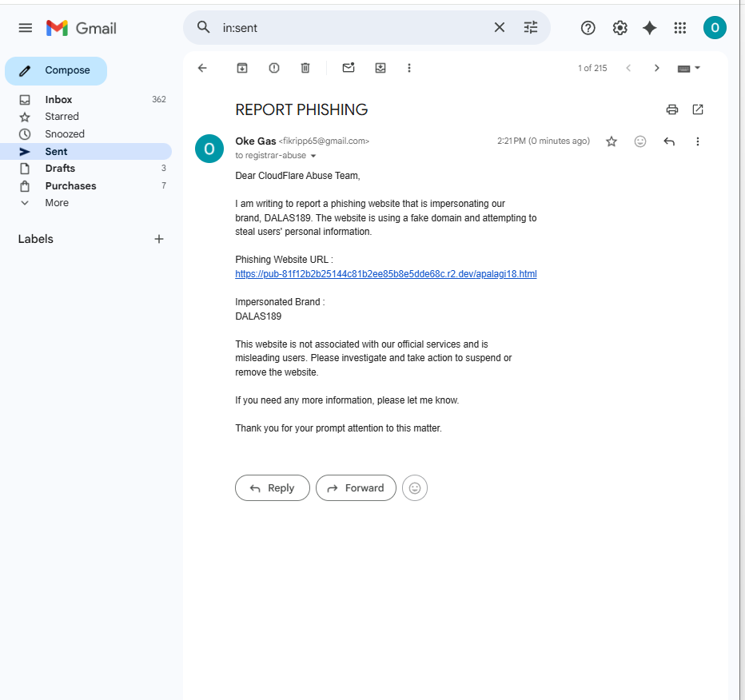Viewport: 745px width, 700px height.
Task: Star the REPORT PHISHING message
Action: coord(612,141)
